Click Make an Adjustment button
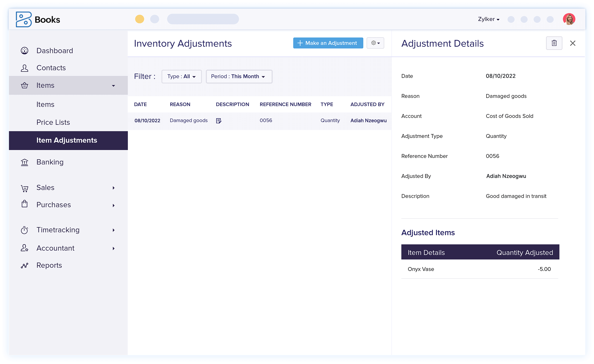This screenshot has height=364, width=594. coord(328,43)
